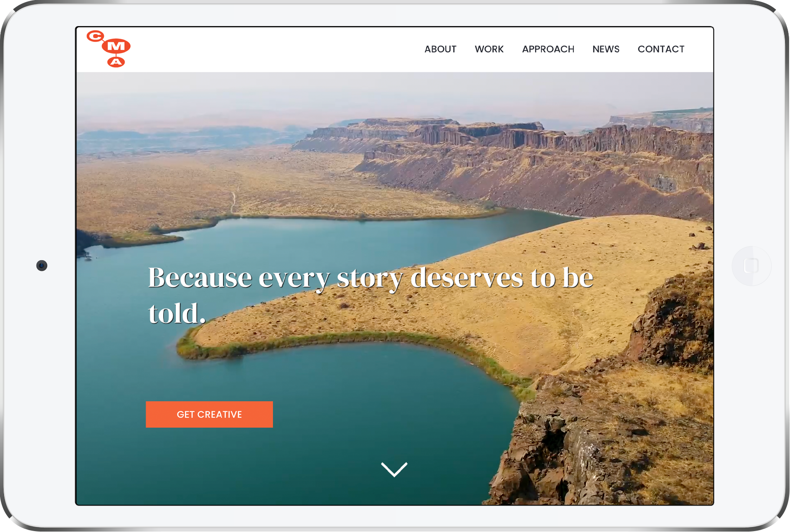Click the empty white header area beside the logo
Screen dimensions: 790x532
(x=270, y=49)
